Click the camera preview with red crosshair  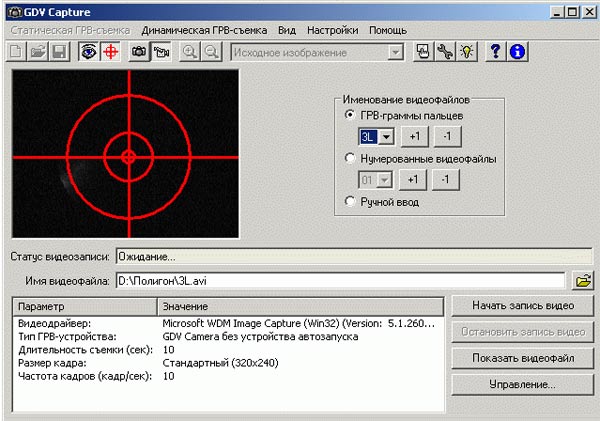(126, 154)
